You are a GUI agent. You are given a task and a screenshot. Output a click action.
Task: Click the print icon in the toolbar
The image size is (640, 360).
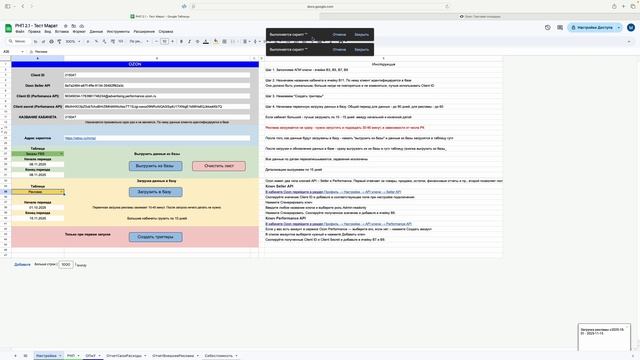[x=51, y=41]
